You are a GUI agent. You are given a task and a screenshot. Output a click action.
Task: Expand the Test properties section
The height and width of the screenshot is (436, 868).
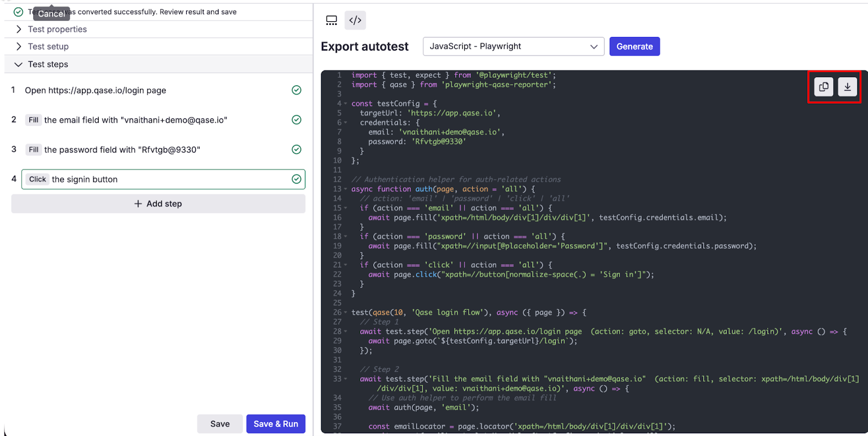tap(57, 29)
